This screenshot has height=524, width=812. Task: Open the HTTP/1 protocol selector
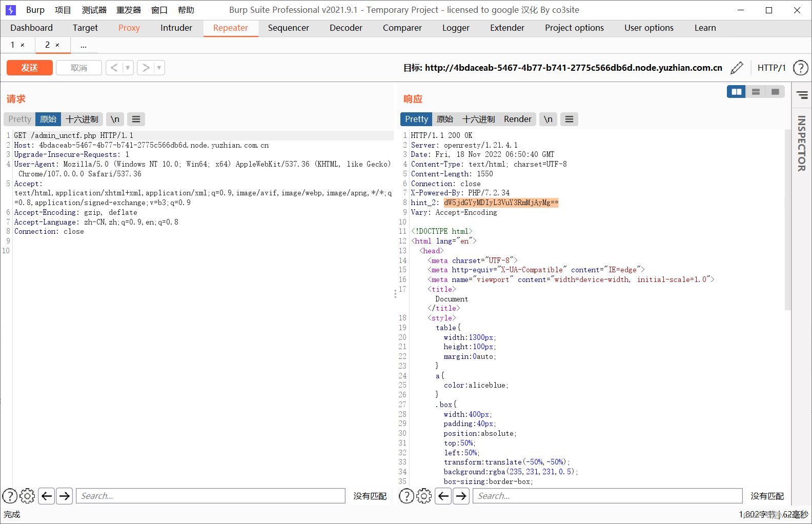(x=772, y=68)
